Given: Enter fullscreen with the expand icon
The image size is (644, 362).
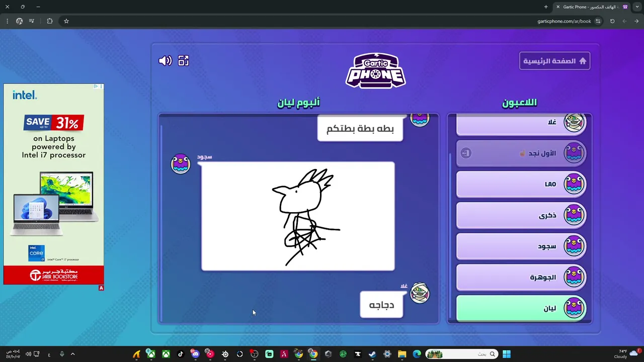Looking at the screenshot, I should 184,61.
